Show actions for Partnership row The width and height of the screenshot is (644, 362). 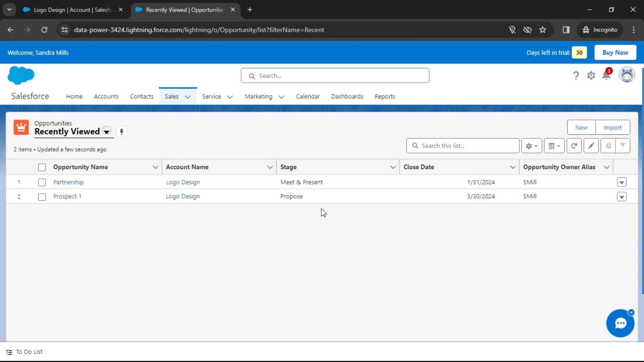622,182
